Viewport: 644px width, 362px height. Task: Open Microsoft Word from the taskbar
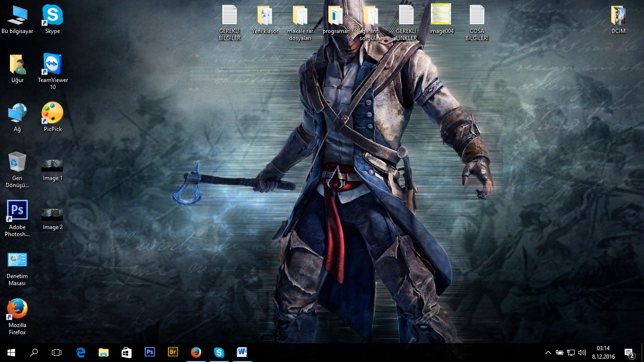[x=242, y=352]
